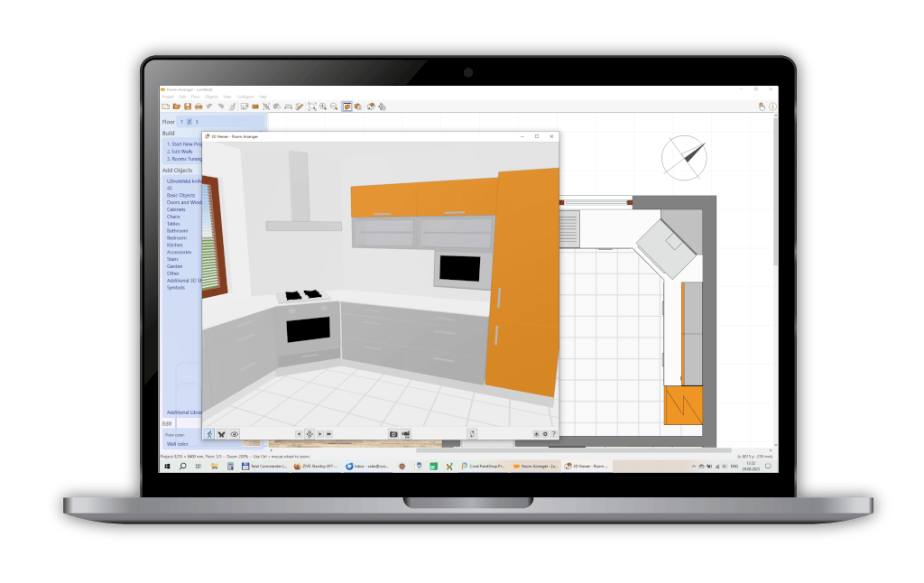Screen dimensions: 924x583
Task: Select the Wall color property
Action: (178, 444)
